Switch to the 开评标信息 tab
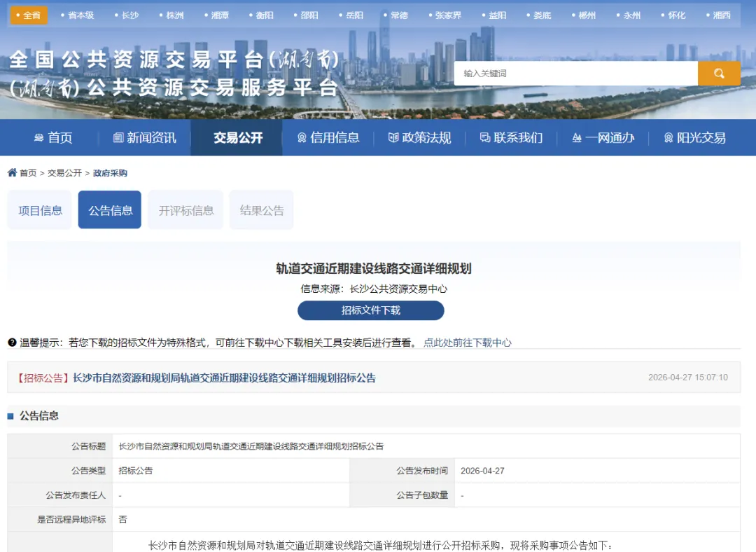The height and width of the screenshot is (552, 756). pos(185,210)
